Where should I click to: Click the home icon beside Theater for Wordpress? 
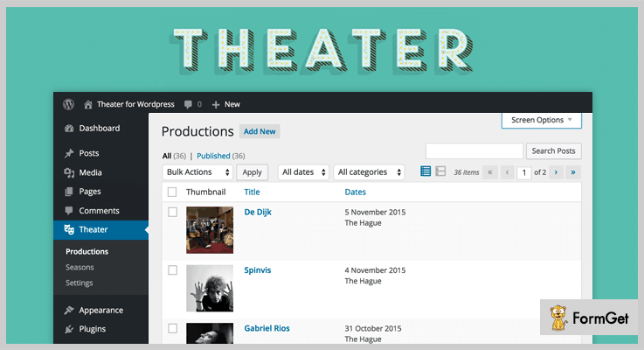pyautogui.click(x=88, y=105)
